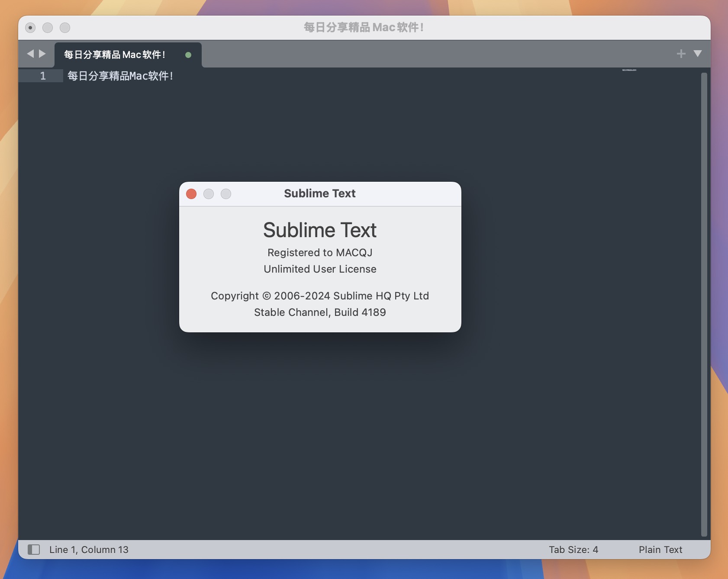Go to next tab with right arrow
728x579 pixels.
(42, 54)
